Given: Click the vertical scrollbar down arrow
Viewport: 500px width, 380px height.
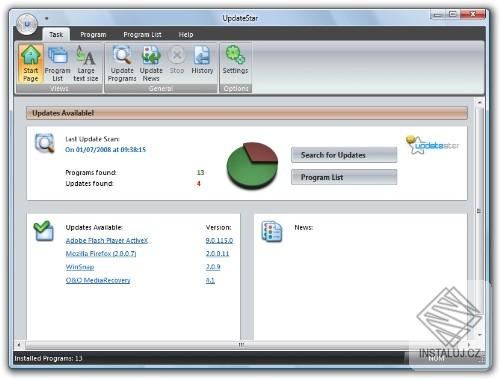Looking at the screenshot, I should coord(480,334).
